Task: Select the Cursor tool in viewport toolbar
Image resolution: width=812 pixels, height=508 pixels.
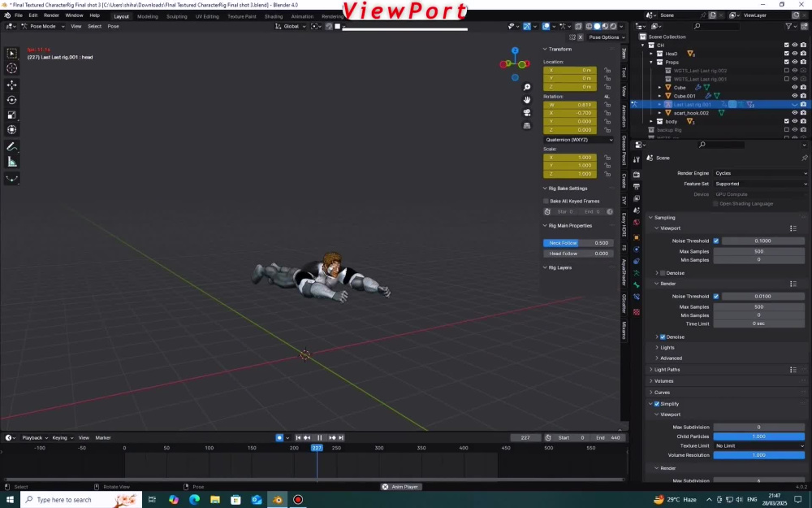Action: click(x=12, y=68)
